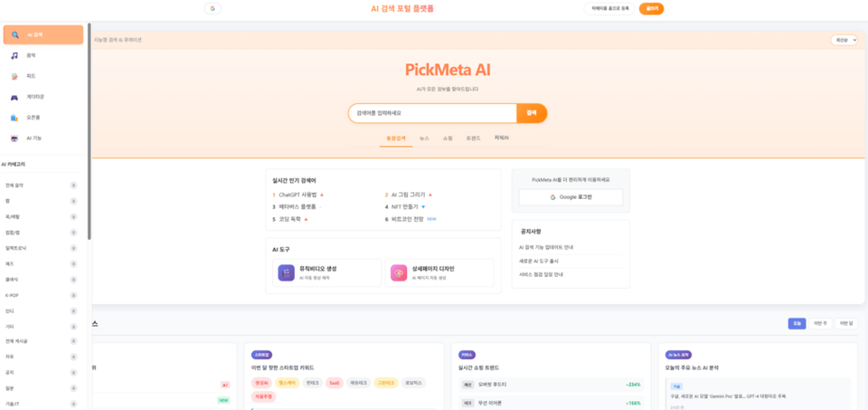This screenshot has height=410, width=868.
Task: Click the Google icon in the header
Action: 212,9
